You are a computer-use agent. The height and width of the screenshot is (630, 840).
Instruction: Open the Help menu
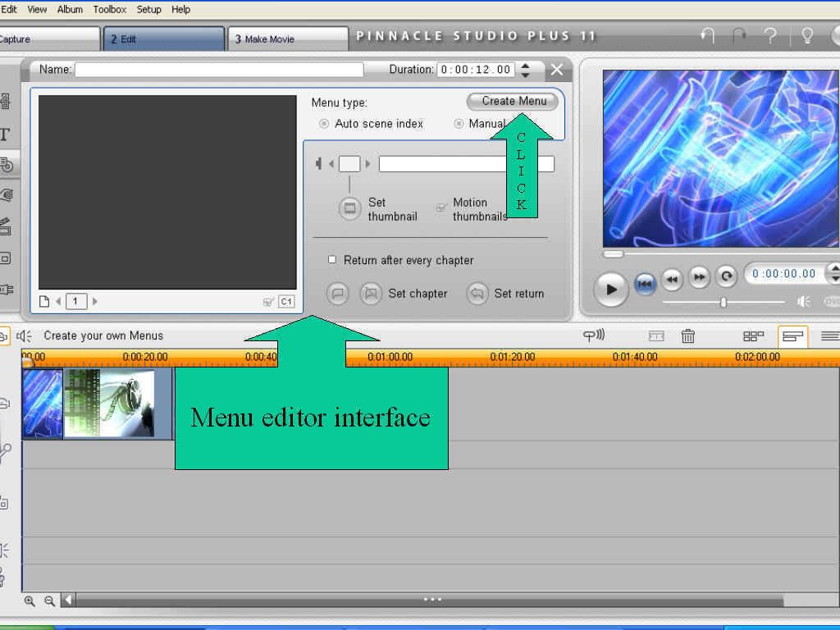coord(180,9)
